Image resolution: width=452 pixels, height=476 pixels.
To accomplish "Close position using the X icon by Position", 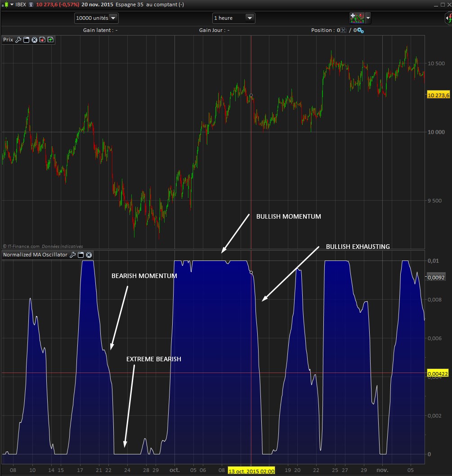I will (343, 30).
